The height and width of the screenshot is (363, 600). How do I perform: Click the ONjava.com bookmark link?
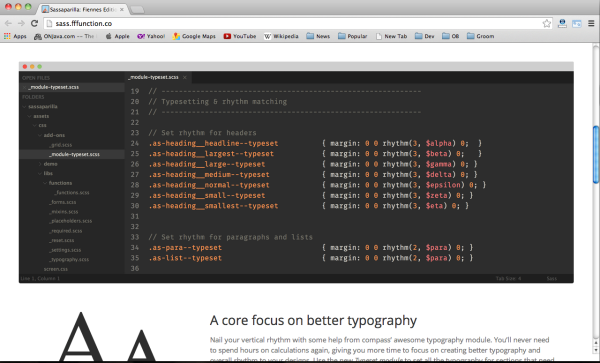tap(64, 36)
